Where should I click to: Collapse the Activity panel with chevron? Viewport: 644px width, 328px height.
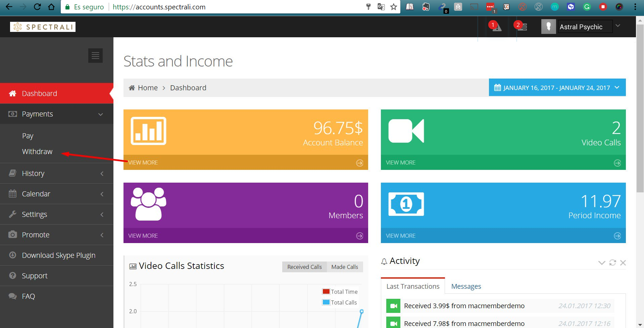(601, 263)
